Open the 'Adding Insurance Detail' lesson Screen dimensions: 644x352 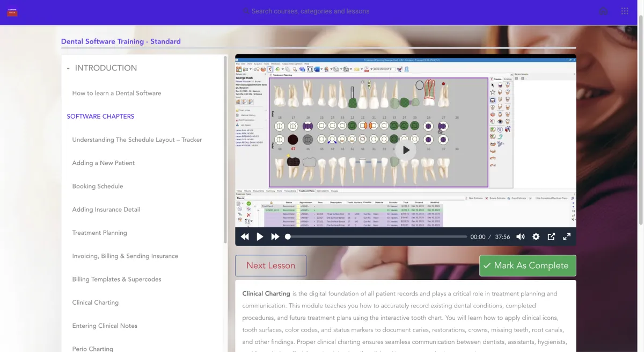[106, 210]
